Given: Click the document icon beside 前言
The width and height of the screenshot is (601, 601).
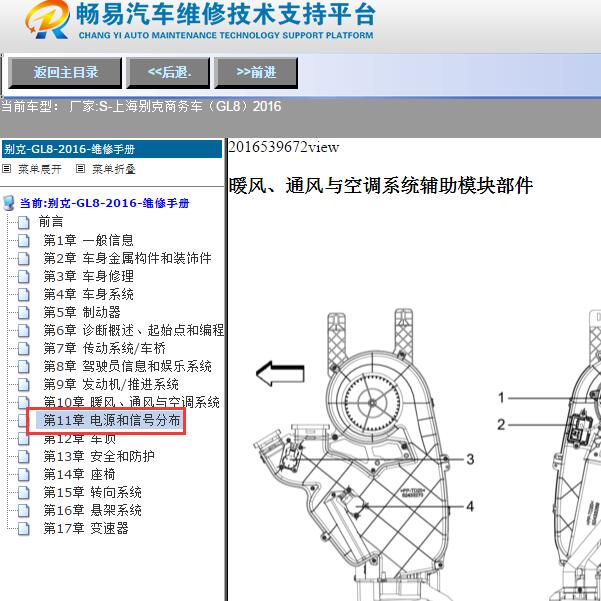Looking at the screenshot, I should [x=23, y=222].
